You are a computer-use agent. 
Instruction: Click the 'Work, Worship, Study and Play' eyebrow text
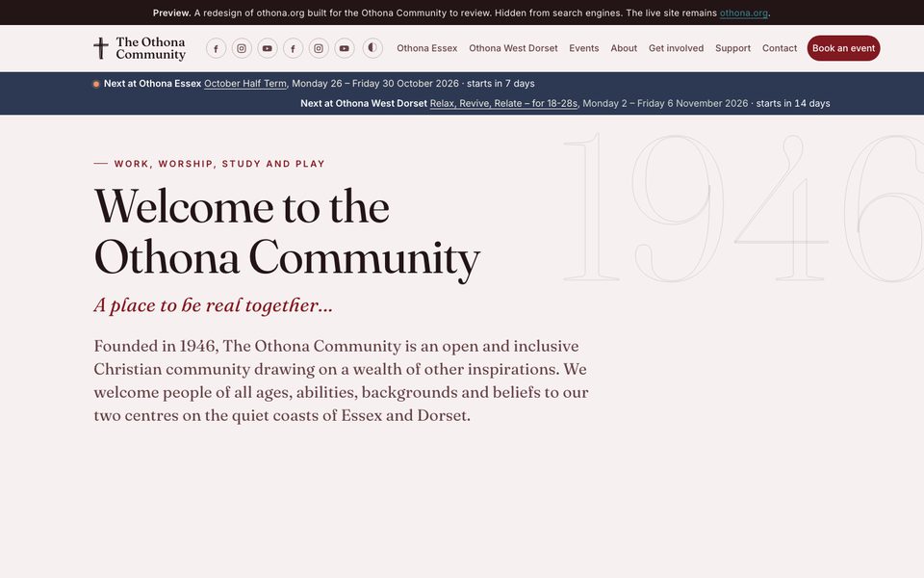219,164
